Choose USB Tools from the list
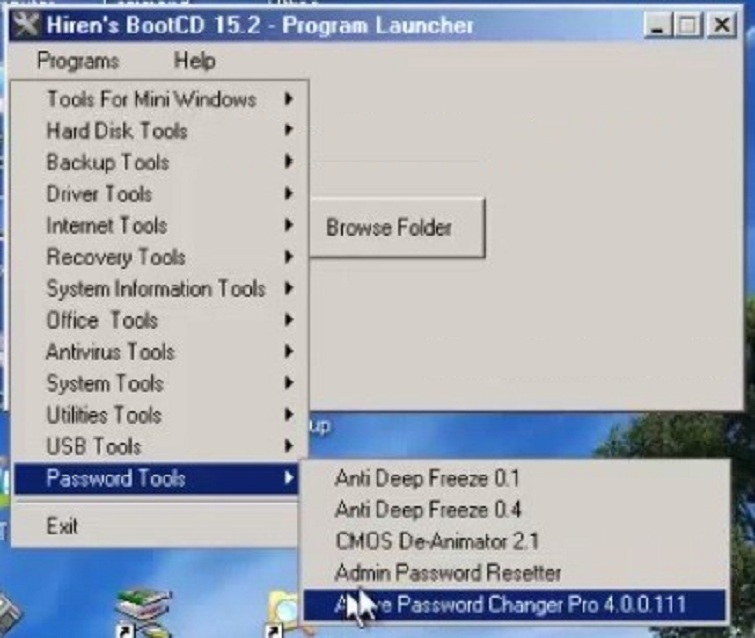The width and height of the screenshot is (755, 638). tap(93, 447)
